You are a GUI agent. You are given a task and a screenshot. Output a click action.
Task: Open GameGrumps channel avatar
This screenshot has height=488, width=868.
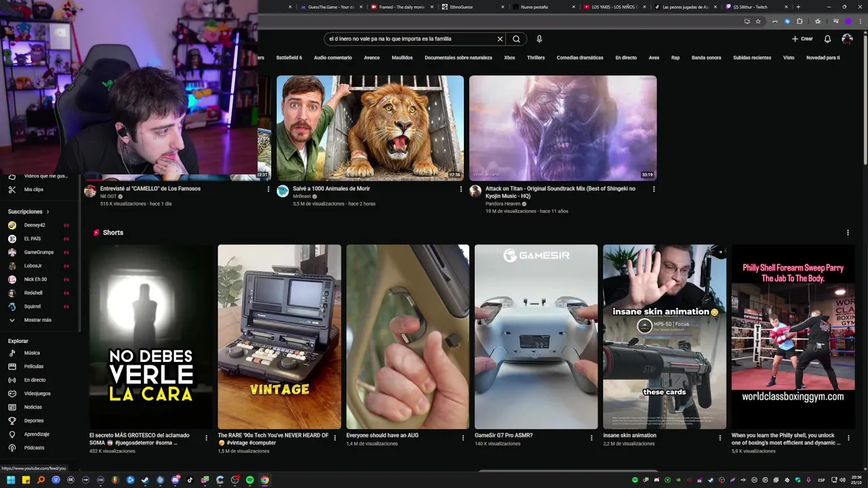12,252
